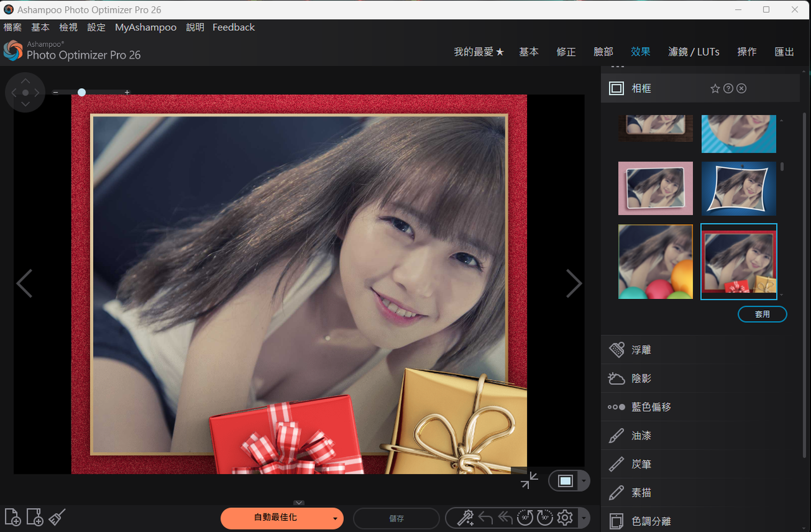Rotate image 90° clockwise
The height and width of the screenshot is (532, 811).
tap(545, 517)
